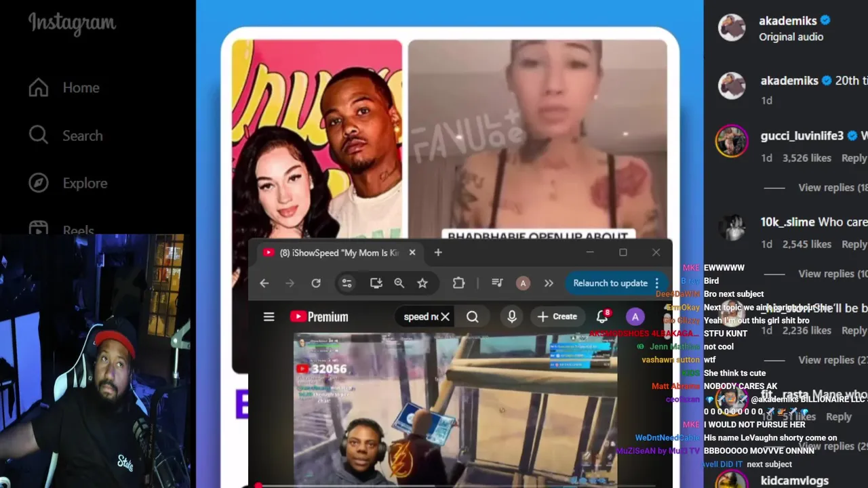Click the YouTube search magnifier button
Viewport: 868px width, 488px height.
(x=473, y=317)
